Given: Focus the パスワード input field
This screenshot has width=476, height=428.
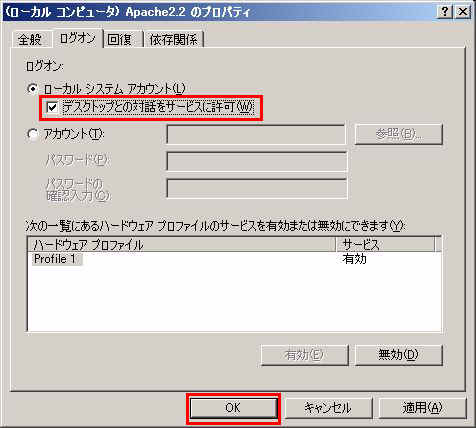Looking at the screenshot, I should pyautogui.click(x=257, y=162).
